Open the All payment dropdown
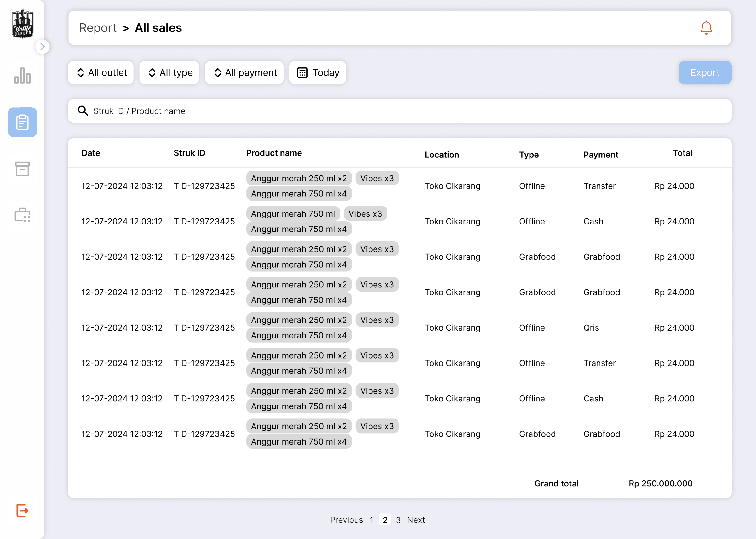The width and height of the screenshot is (756, 539). click(244, 73)
